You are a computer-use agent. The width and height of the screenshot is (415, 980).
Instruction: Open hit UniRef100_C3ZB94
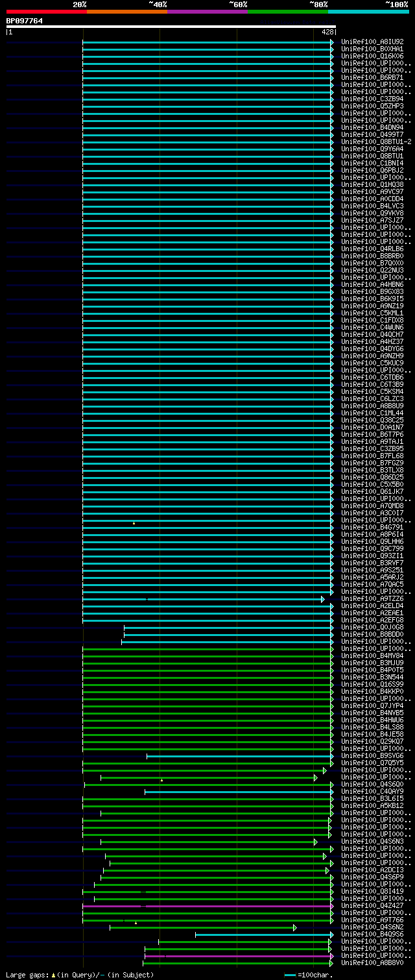pyautogui.click(x=372, y=99)
